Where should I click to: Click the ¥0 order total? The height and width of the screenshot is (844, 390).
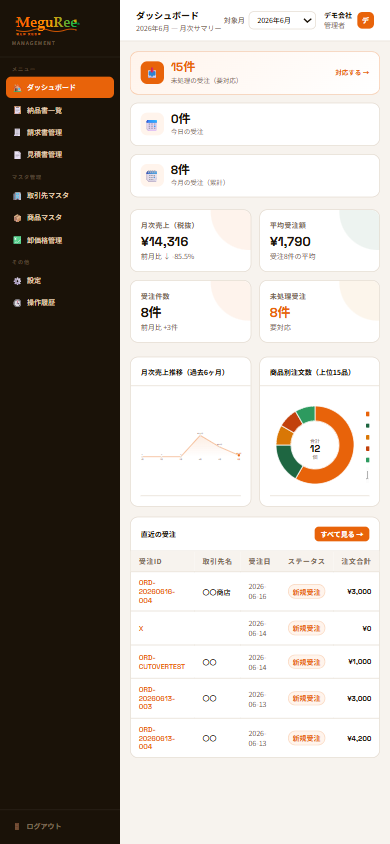[366, 628]
